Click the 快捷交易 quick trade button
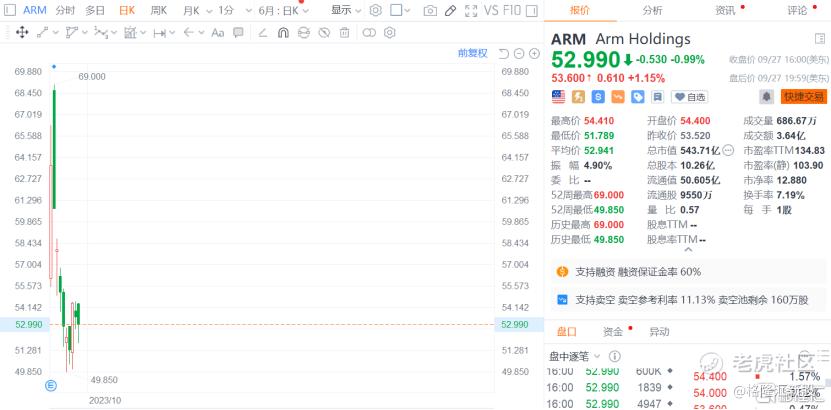The image size is (831, 410). point(803,96)
